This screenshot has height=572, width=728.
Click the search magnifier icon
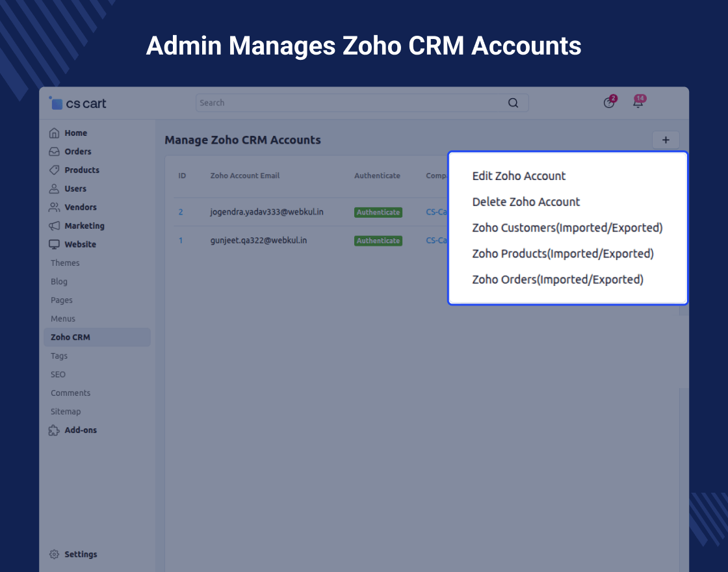point(513,103)
